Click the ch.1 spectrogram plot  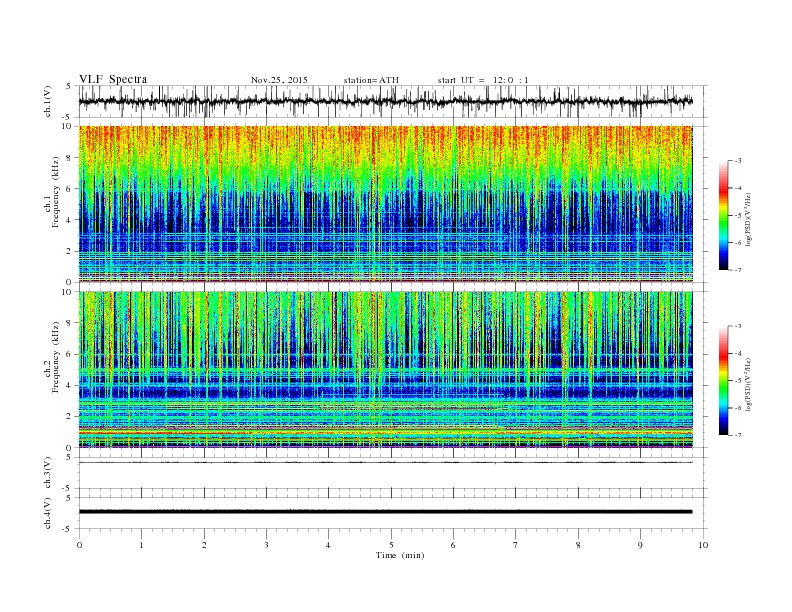386,204
